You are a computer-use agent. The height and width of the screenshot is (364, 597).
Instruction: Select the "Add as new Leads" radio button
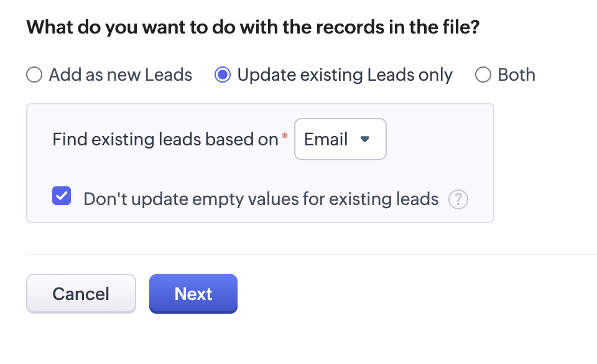tap(34, 75)
